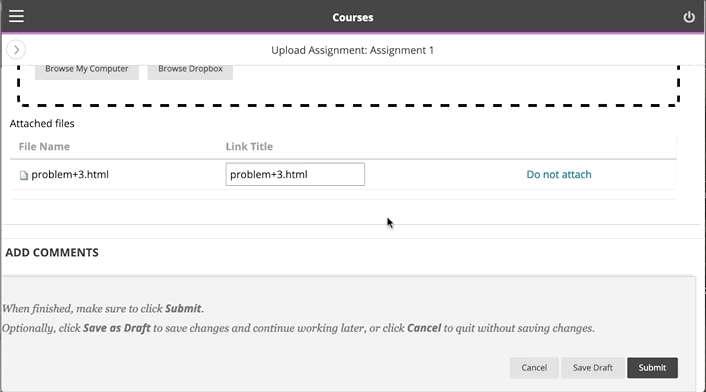Click the Attached files label
The width and height of the screenshot is (706, 392).
42,123
